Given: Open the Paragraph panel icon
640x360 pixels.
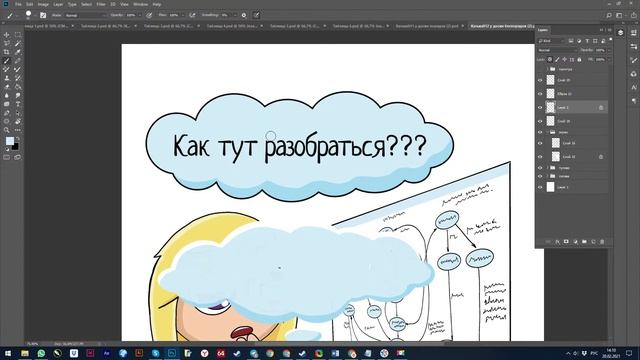Looking at the screenshot, I should pyautogui.click(x=634, y=100).
